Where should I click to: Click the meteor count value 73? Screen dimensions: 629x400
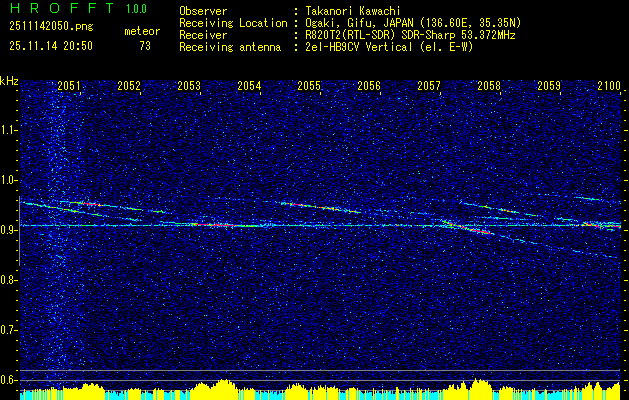point(145,46)
